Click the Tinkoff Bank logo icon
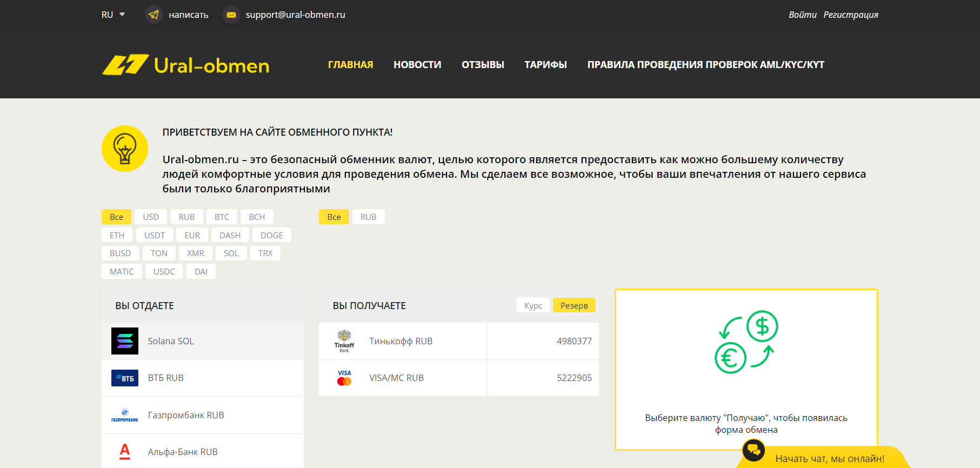This screenshot has height=468, width=980. point(344,341)
